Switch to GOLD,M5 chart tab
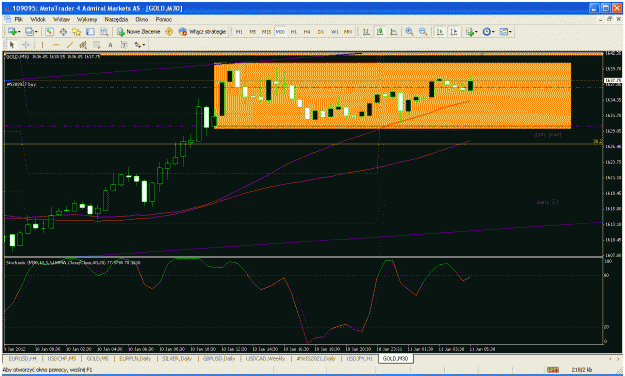This screenshot has height=376, width=625. pos(97,358)
